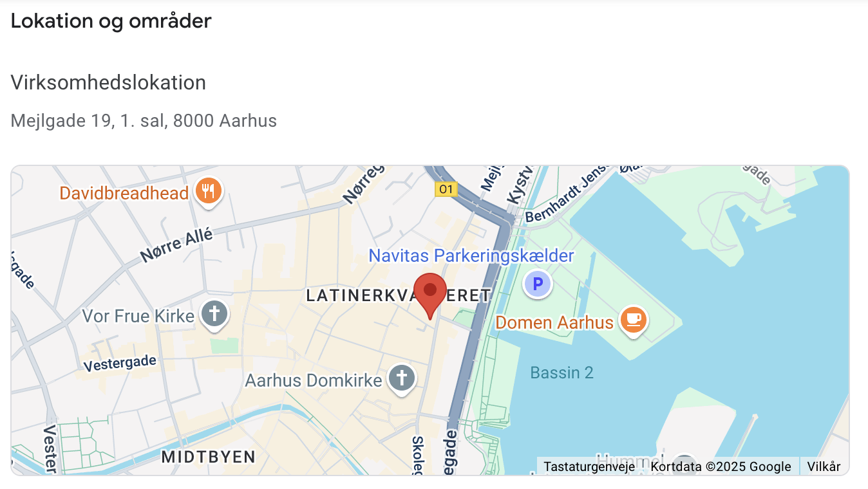This screenshot has width=868, height=489.
Task: Select the Vor Frue Kirke church icon
Action: tap(214, 315)
